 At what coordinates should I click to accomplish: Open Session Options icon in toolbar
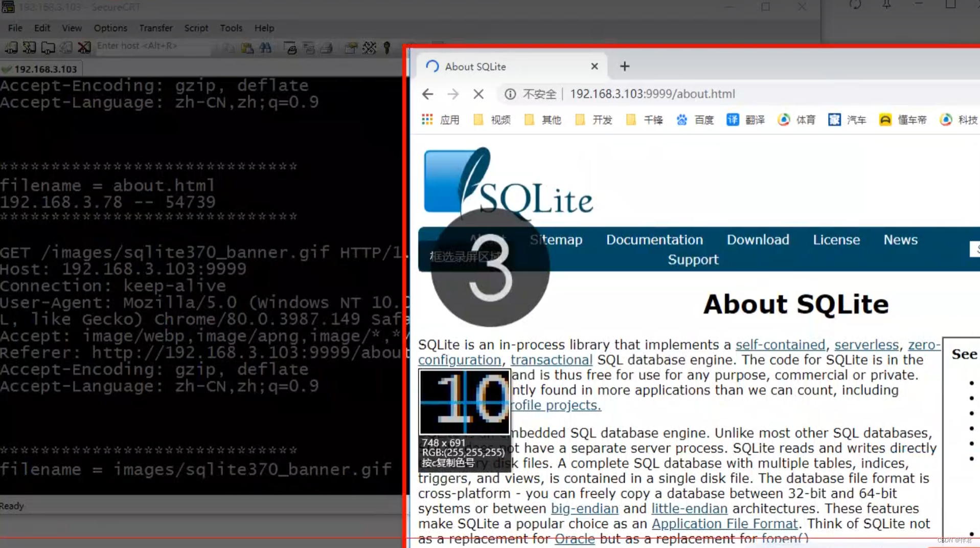[351, 48]
